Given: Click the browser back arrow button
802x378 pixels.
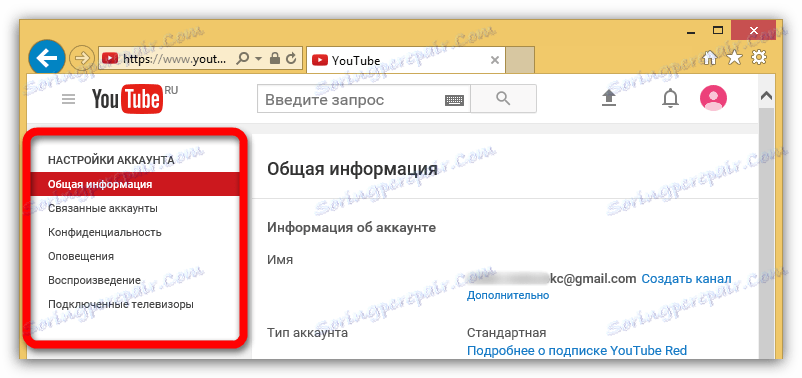Looking at the screenshot, I should 47,59.
